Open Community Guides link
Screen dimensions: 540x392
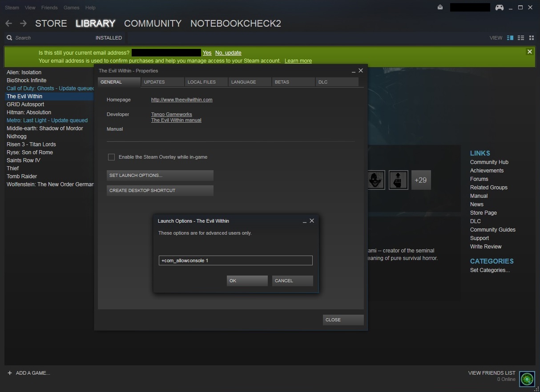(x=493, y=230)
